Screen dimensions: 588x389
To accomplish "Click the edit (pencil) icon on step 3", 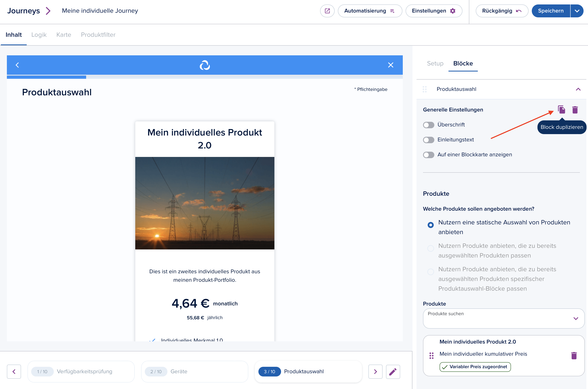I will coord(393,372).
